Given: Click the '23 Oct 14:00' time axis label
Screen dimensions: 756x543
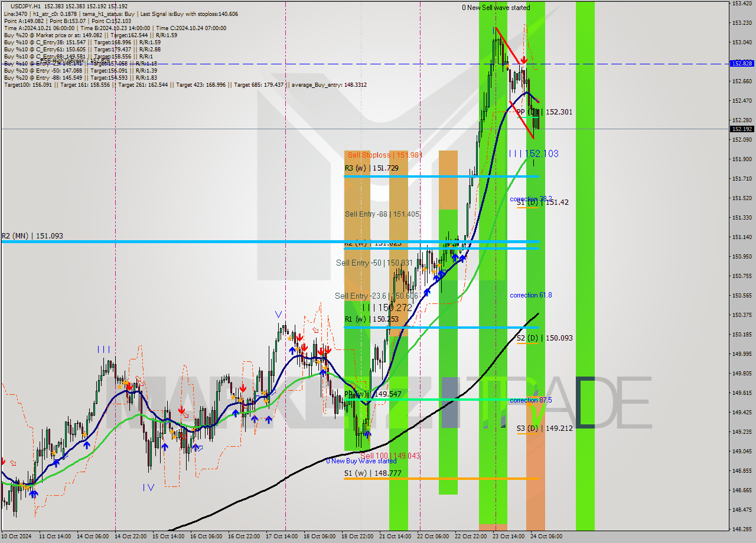Looking at the screenshot, I should point(509,537).
